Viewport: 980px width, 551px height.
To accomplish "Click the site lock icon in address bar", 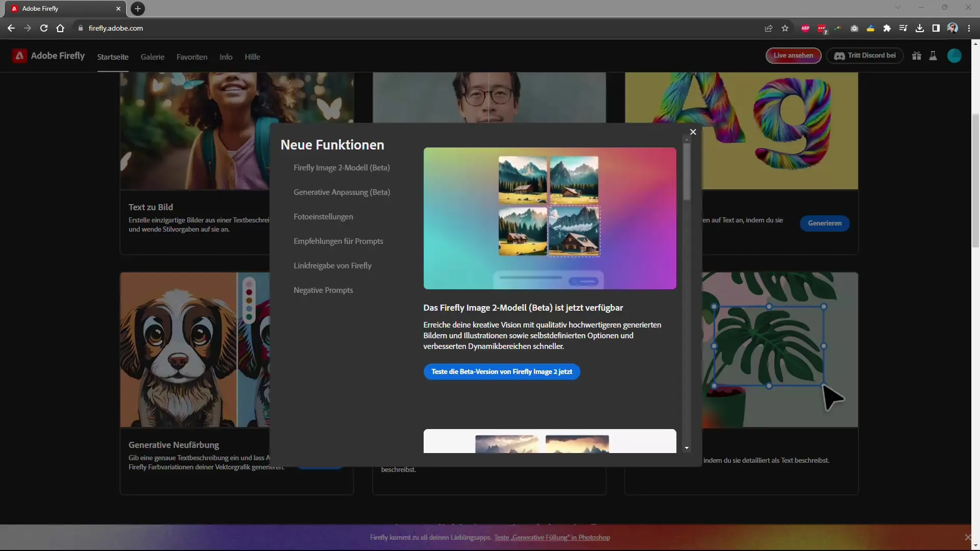I will [x=80, y=28].
